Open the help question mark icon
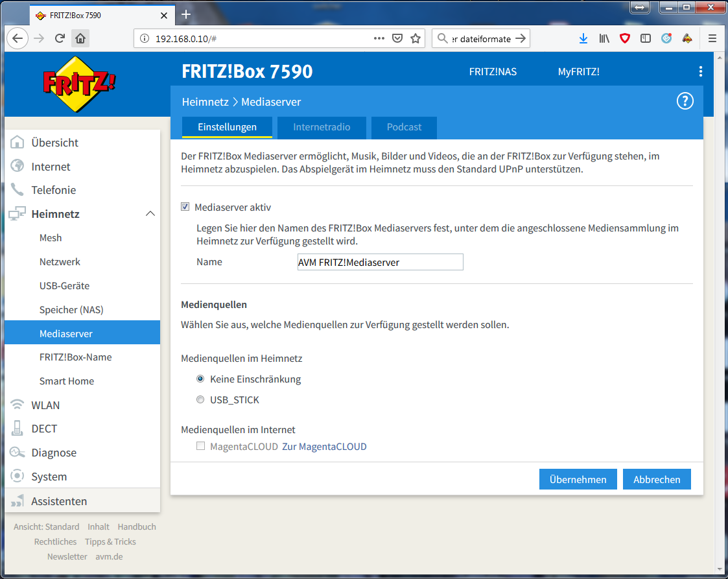This screenshot has height=579, width=728. coord(685,100)
